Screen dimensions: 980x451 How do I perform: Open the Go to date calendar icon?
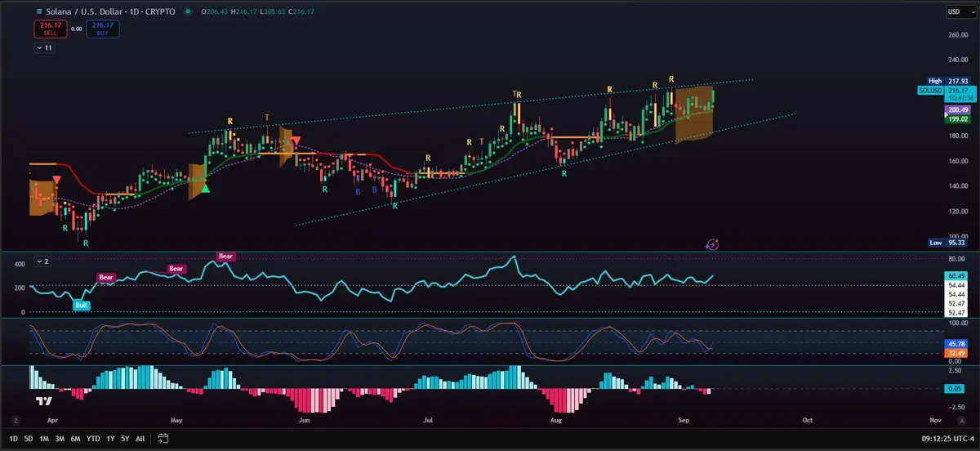(163, 439)
